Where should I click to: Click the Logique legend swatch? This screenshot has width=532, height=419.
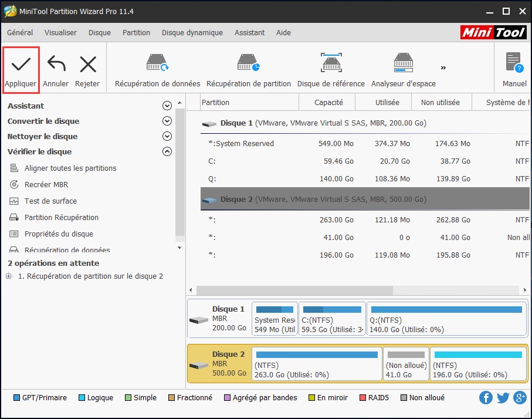coord(82,398)
